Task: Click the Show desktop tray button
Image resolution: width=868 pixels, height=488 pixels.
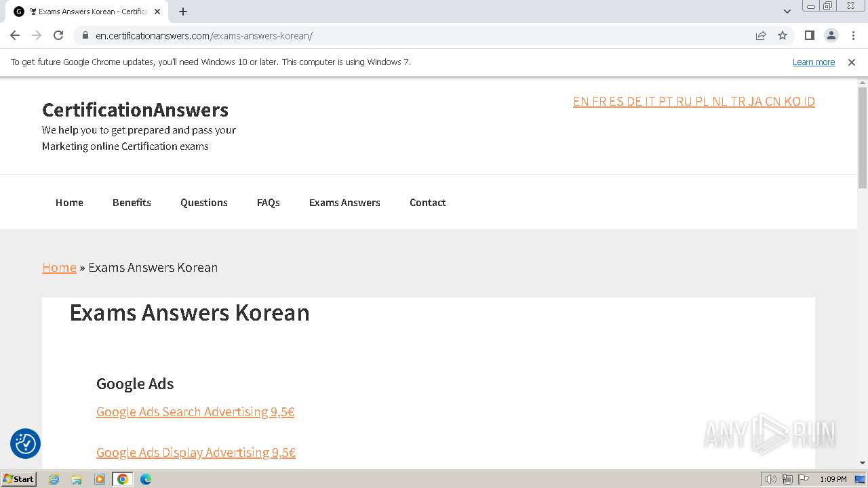Action: [861, 479]
